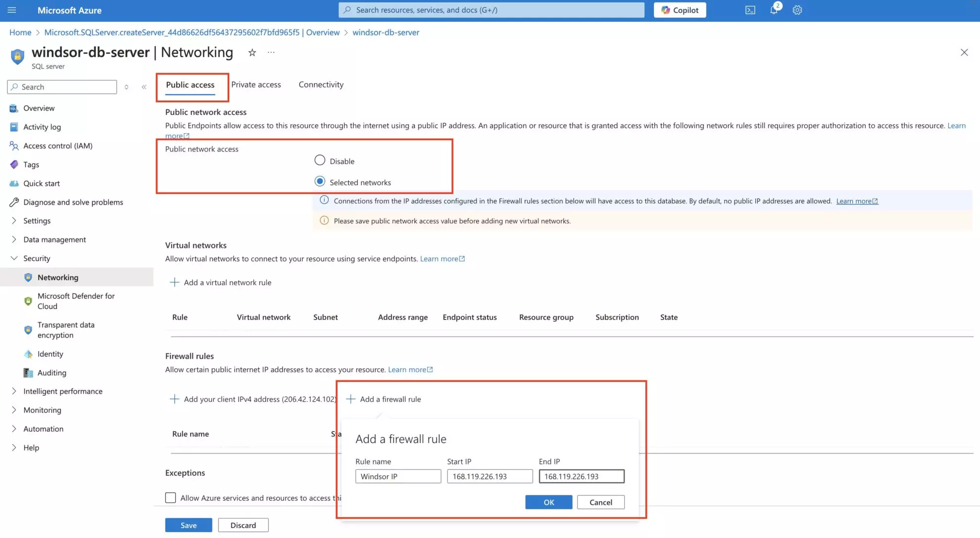This screenshot has height=538, width=980.
Task: Open Transparent data encryption
Action: (x=66, y=330)
